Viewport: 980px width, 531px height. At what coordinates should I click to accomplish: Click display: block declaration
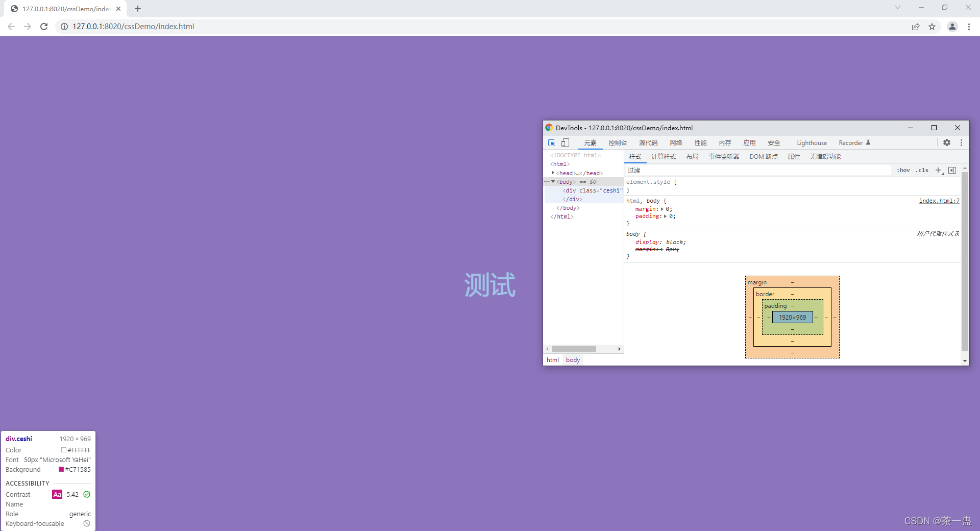point(660,243)
